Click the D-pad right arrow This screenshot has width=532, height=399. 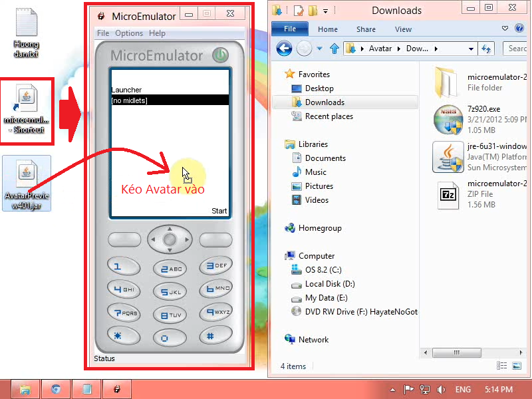pos(187,239)
